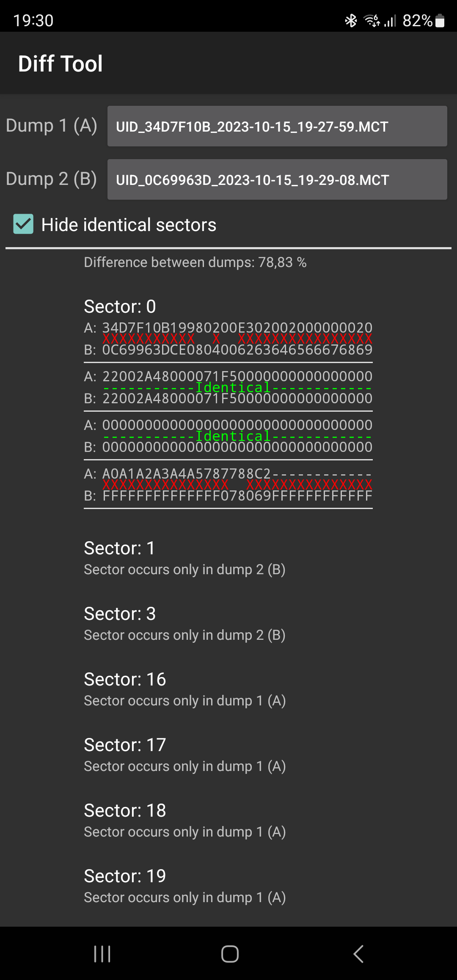Tap the Difference between dumps percentage text

tap(195, 262)
